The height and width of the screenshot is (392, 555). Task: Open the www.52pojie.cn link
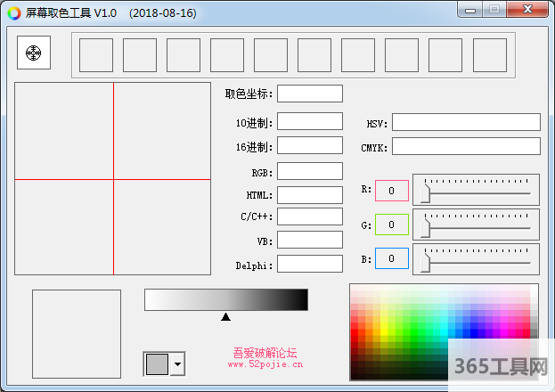pos(265,363)
